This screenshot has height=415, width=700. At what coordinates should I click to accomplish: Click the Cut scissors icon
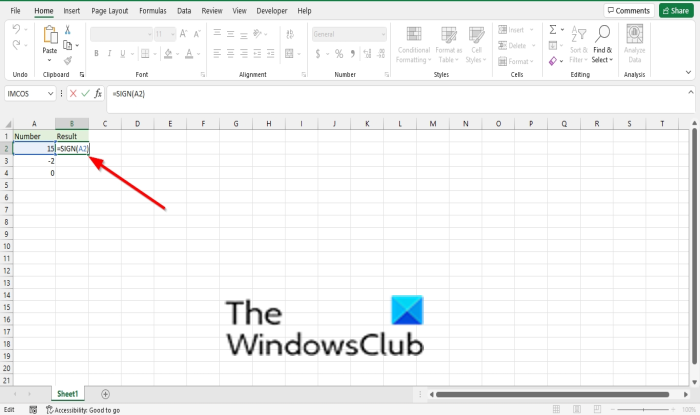[x=67, y=30]
